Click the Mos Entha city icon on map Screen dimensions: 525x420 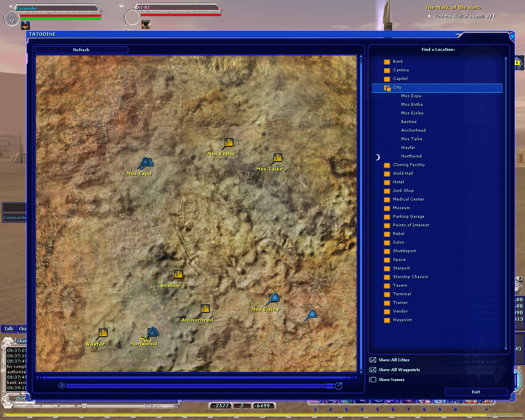coord(229,143)
